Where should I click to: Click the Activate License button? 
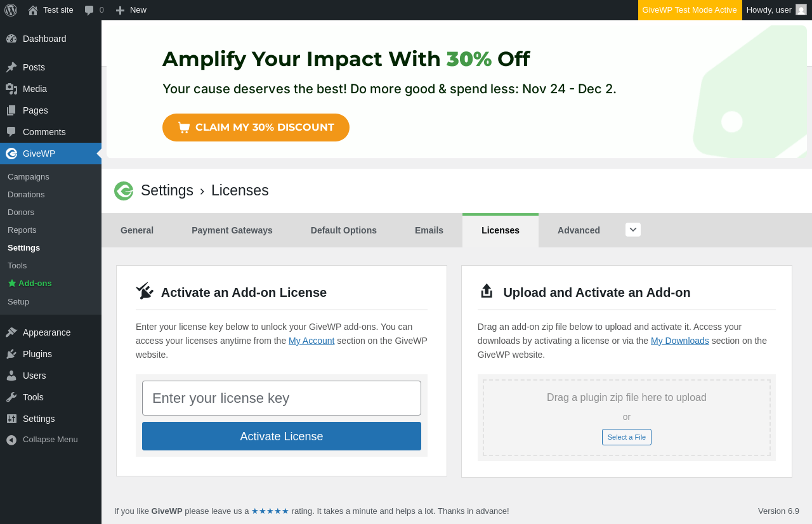282,436
